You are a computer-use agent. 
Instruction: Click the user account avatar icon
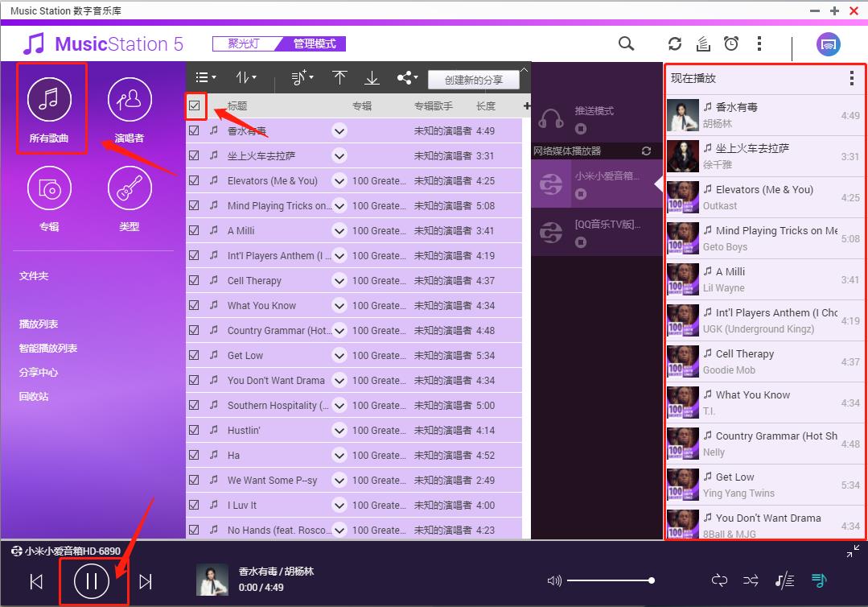coord(828,44)
